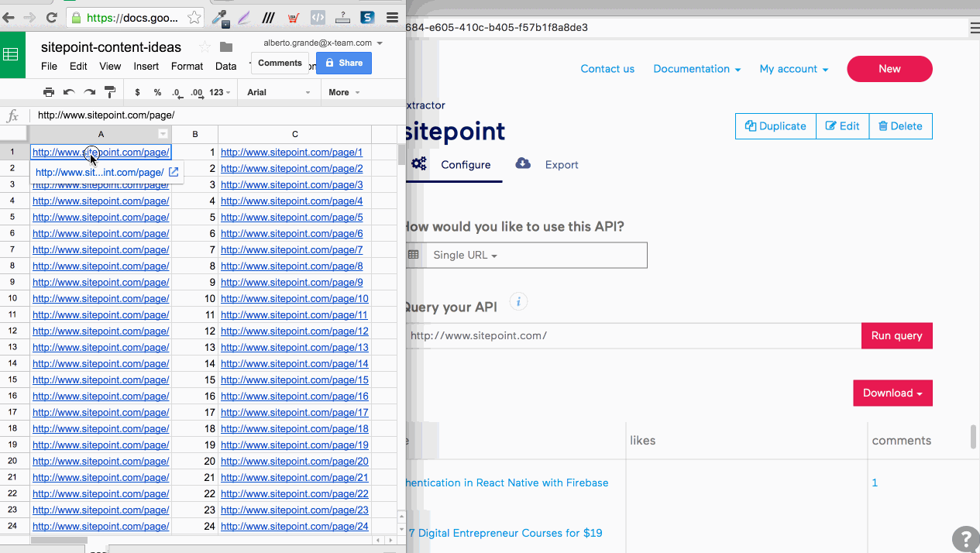The image size is (980, 553).
Task: Open the code brackets extension icon
Action: 318,17
